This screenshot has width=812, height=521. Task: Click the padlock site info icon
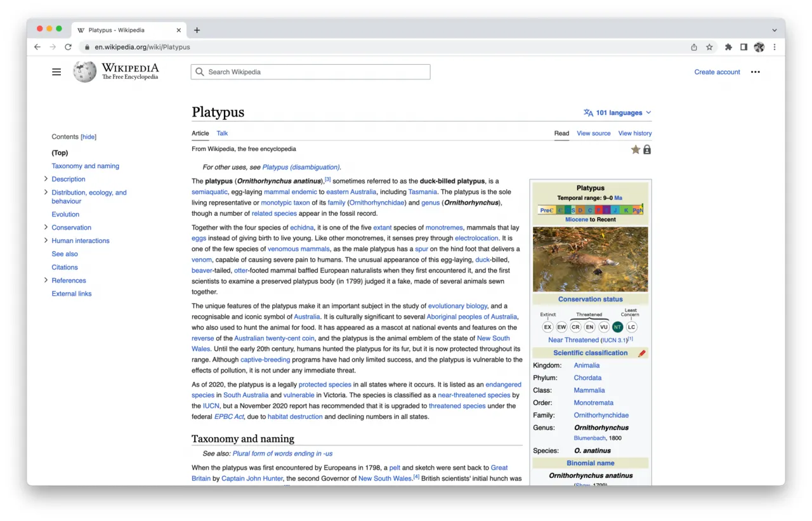coord(87,47)
